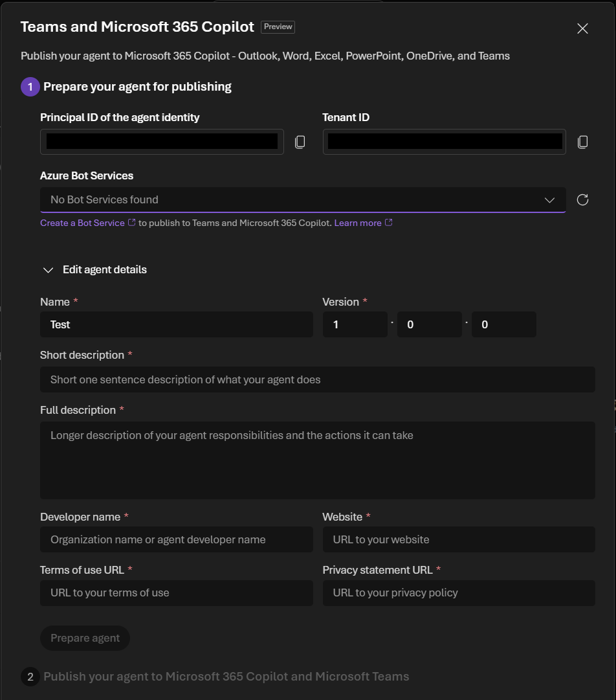Focus the Privacy statement URL input
This screenshot has width=616, height=700.
459,593
